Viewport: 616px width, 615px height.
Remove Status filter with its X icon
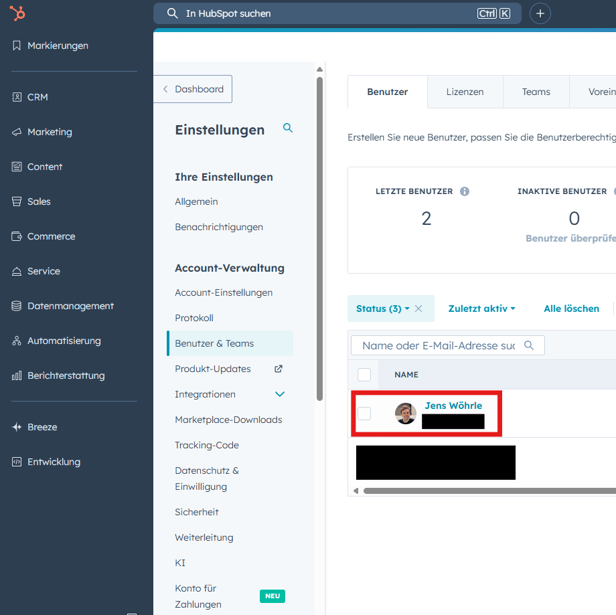click(419, 309)
